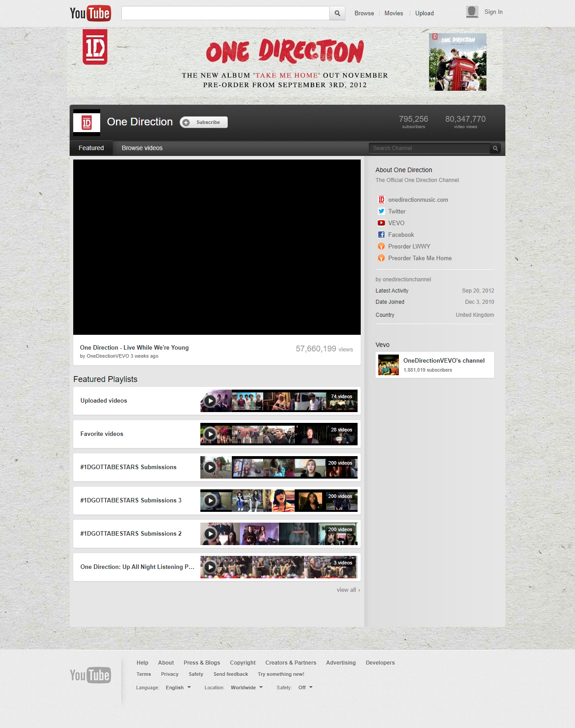Open the Uploaded videos playlist title
The image size is (575, 728).
pos(104,401)
